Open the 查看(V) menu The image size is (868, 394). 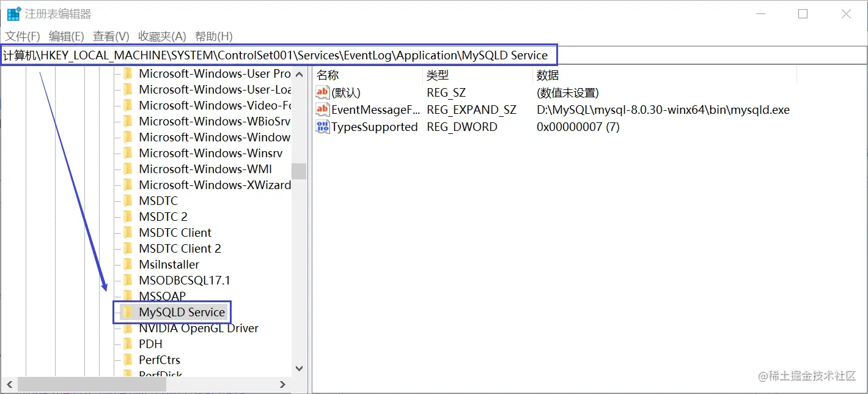point(111,36)
